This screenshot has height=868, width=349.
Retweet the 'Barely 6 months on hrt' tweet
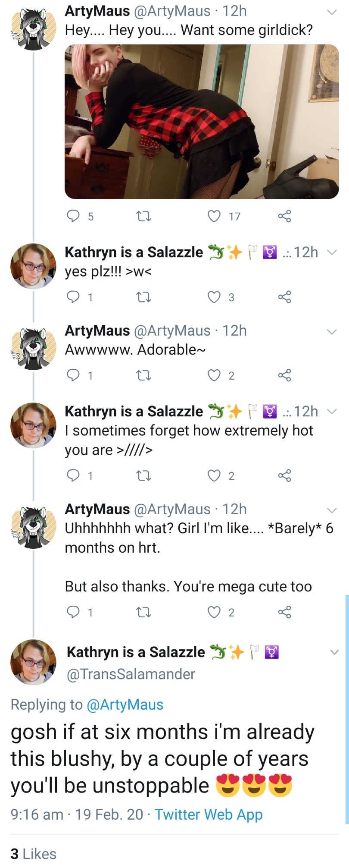pos(143,612)
